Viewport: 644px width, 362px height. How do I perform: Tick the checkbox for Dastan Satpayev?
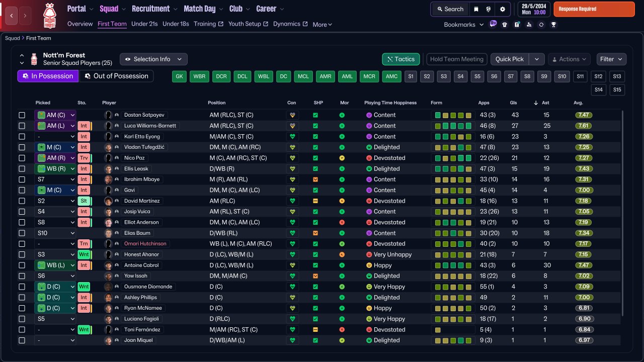click(x=22, y=115)
